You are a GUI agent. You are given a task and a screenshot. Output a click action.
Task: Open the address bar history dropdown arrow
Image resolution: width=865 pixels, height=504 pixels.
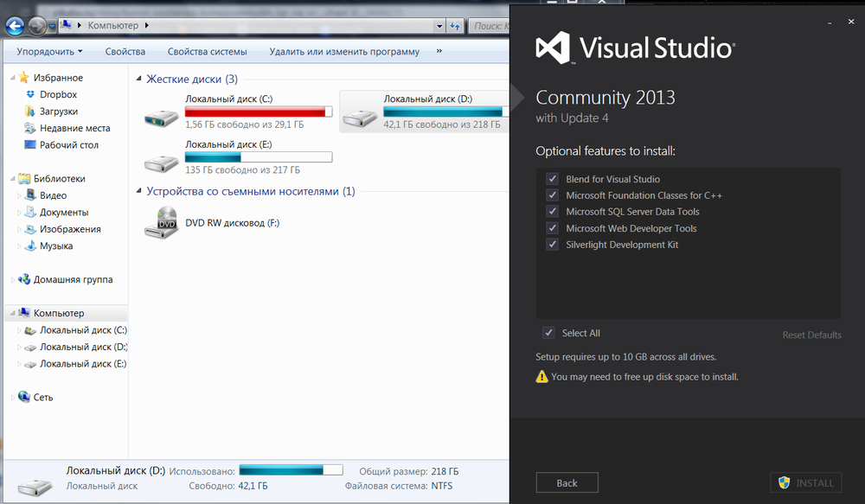click(x=439, y=26)
